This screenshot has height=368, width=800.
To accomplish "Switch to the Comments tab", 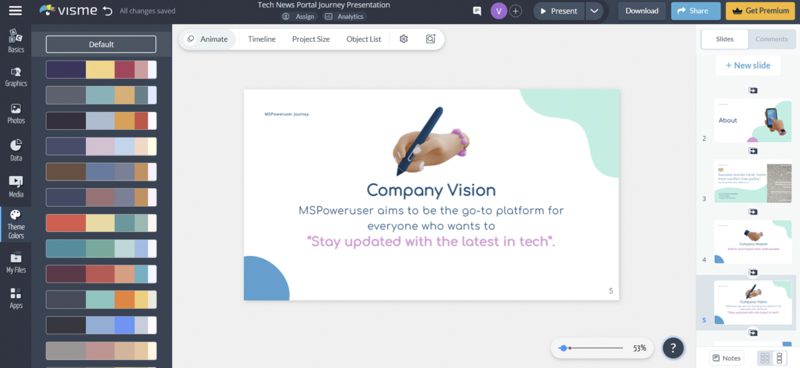I will click(771, 39).
